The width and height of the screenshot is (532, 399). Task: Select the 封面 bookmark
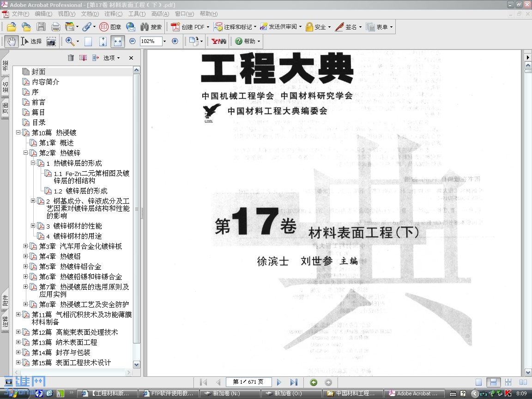point(38,72)
